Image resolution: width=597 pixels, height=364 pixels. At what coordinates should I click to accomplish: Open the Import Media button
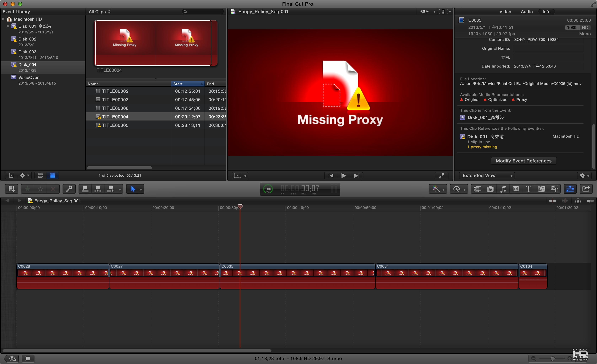[x=11, y=189]
